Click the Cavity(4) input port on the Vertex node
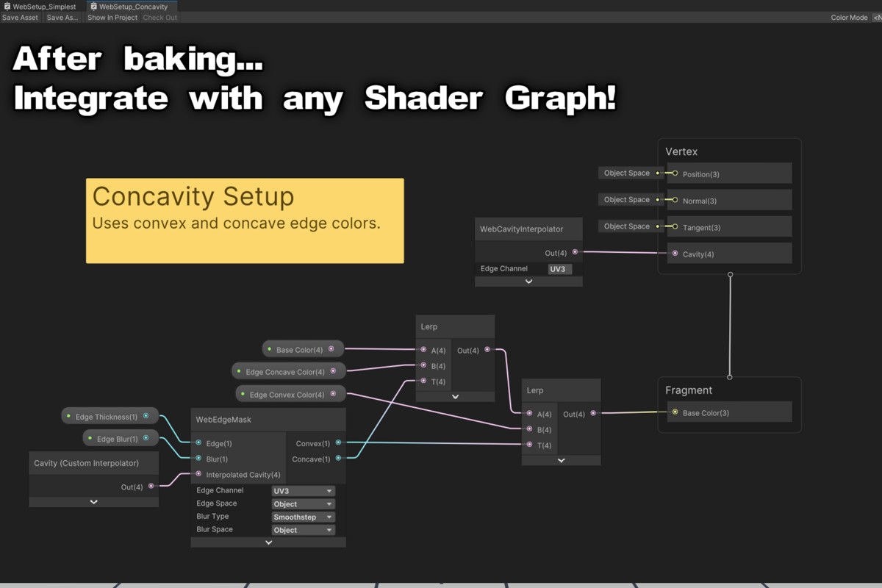 [x=674, y=252]
